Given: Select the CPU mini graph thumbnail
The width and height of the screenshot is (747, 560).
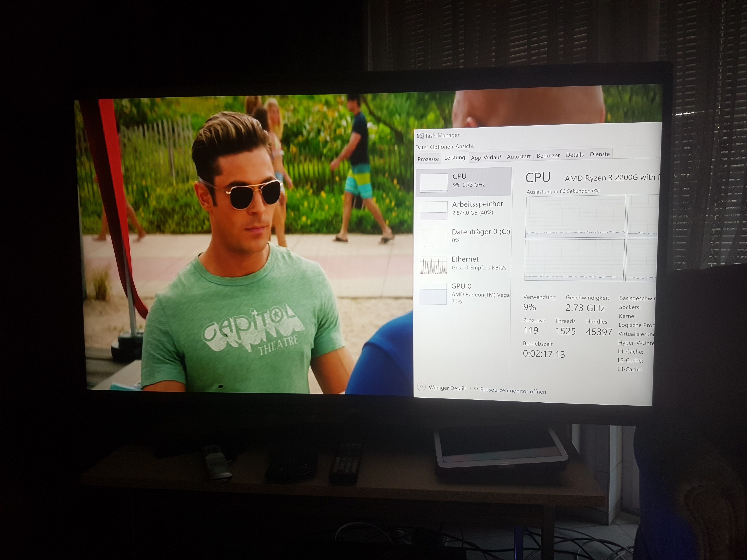Looking at the screenshot, I should click(434, 183).
